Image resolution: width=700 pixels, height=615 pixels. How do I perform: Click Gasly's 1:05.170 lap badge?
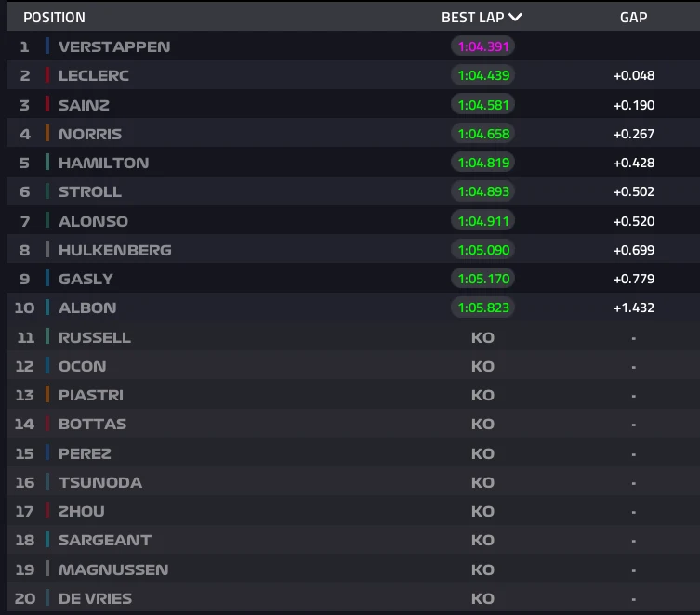482,279
